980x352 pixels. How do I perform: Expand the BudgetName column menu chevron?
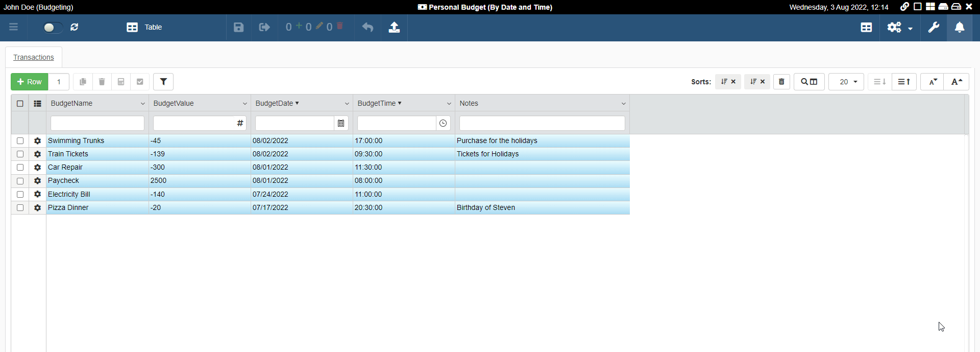click(x=142, y=104)
